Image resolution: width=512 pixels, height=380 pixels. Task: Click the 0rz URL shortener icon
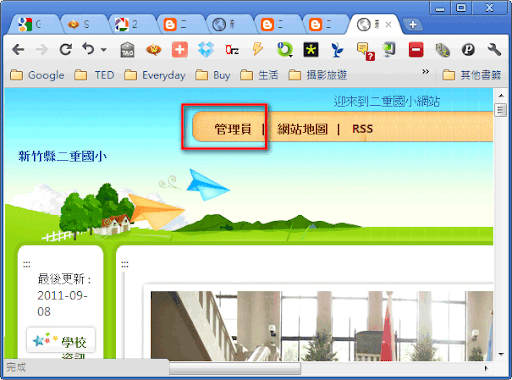coord(232,50)
